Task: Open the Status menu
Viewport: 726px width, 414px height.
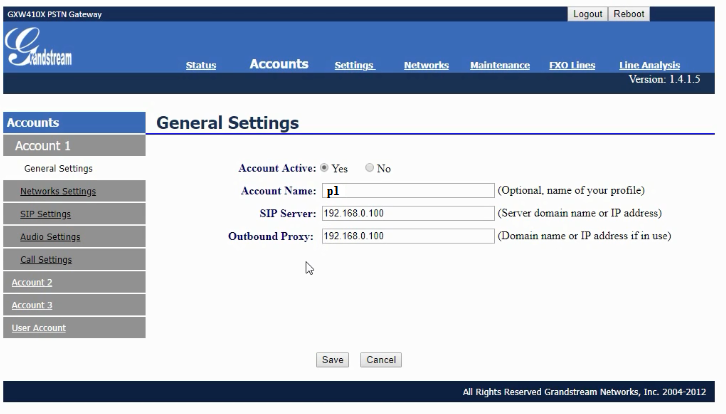Action: pyautogui.click(x=200, y=66)
